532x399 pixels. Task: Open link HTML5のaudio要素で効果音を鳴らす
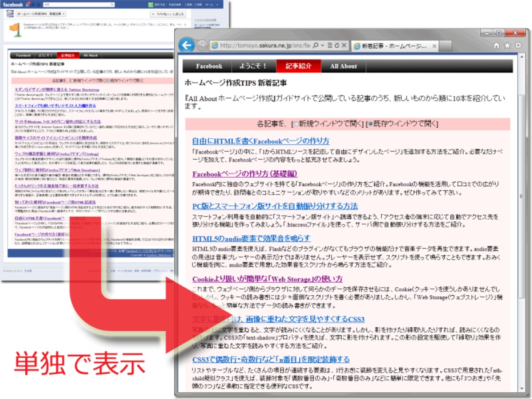point(251,239)
